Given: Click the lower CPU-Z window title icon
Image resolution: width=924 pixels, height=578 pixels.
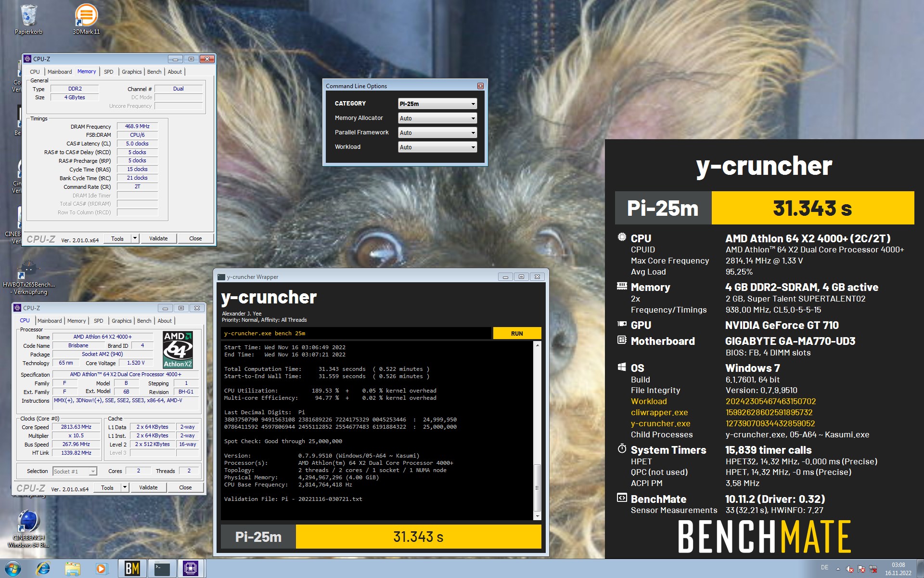Looking at the screenshot, I should (17, 308).
